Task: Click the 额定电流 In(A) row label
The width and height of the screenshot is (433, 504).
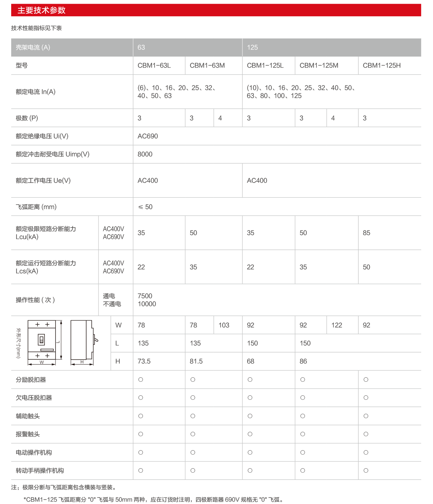Action: coord(35,92)
